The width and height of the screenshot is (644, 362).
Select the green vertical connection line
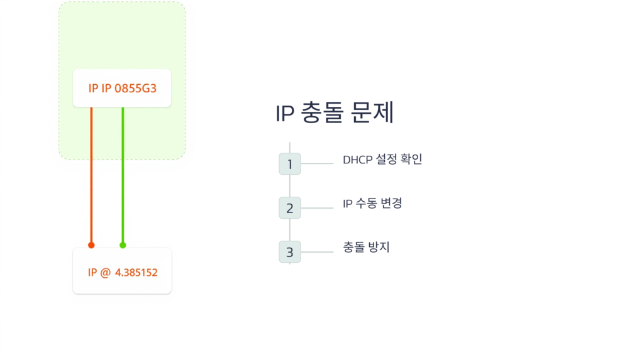[123, 176]
